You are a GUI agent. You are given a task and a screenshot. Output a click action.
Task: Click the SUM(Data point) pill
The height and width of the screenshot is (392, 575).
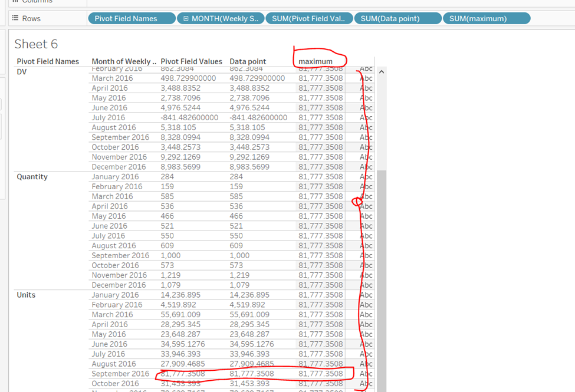[x=397, y=18]
